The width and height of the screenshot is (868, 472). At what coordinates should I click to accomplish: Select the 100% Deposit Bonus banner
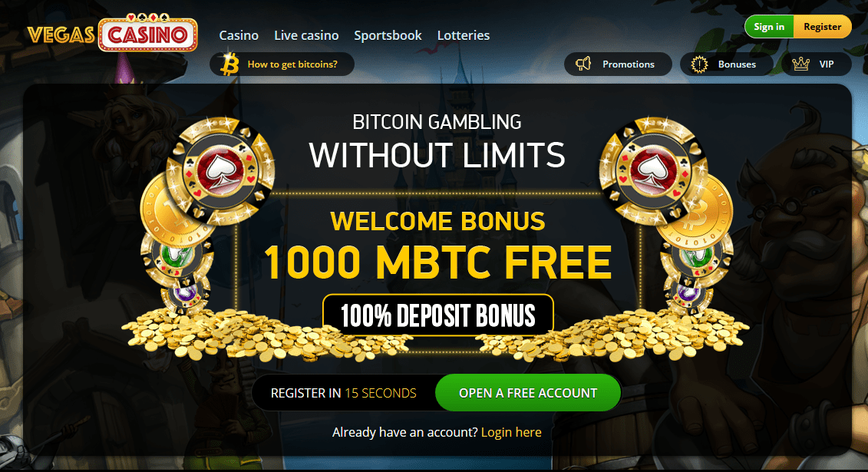(438, 315)
